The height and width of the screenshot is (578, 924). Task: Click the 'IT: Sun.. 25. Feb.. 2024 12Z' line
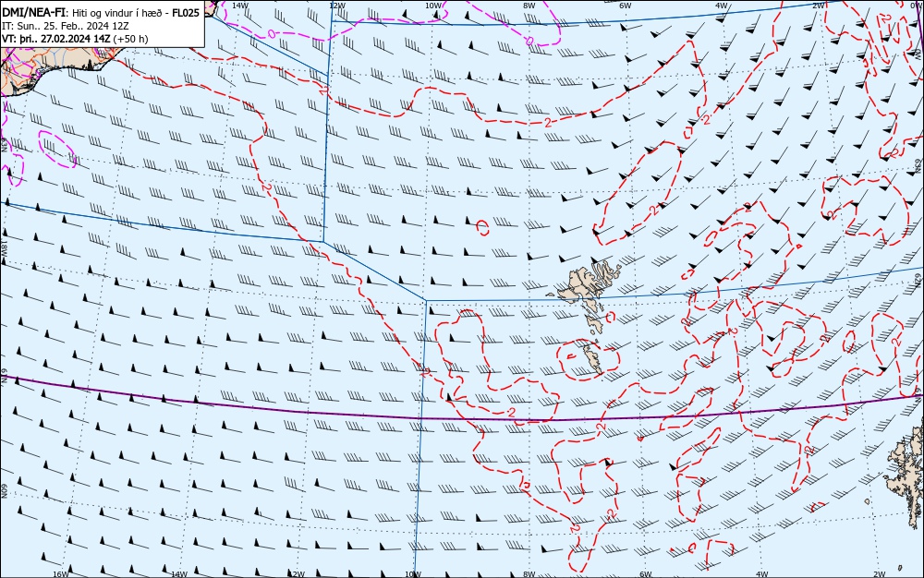coord(66,26)
